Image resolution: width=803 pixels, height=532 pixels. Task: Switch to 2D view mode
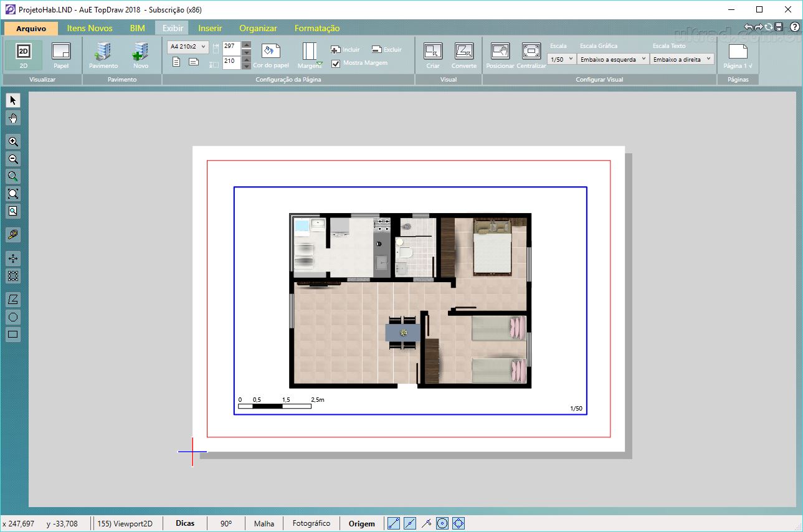(24, 55)
